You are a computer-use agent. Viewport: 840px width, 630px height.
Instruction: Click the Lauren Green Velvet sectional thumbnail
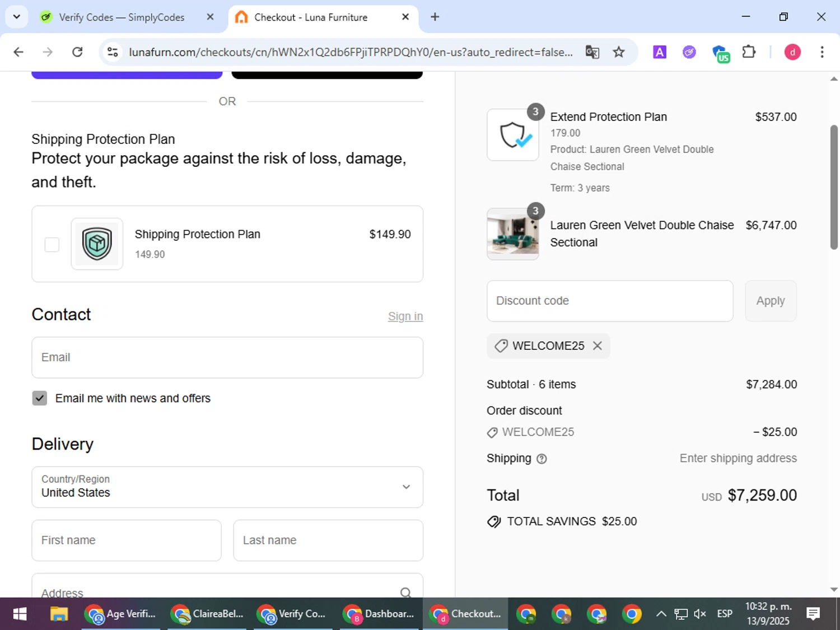coord(513,234)
